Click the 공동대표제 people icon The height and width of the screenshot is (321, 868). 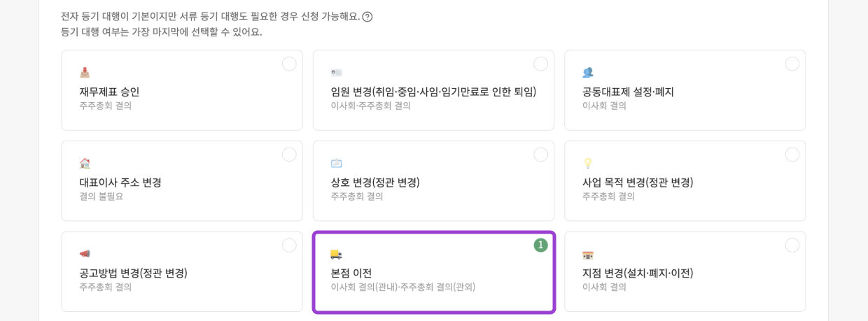pyautogui.click(x=588, y=73)
